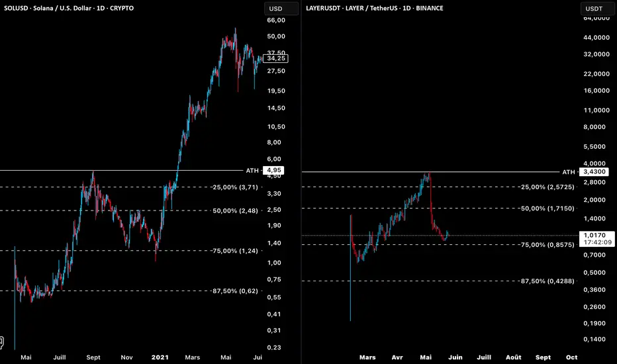
Task: Click Mars on the SOLUSD time axis
Action: pyautogui.click(x=193, y=357)
